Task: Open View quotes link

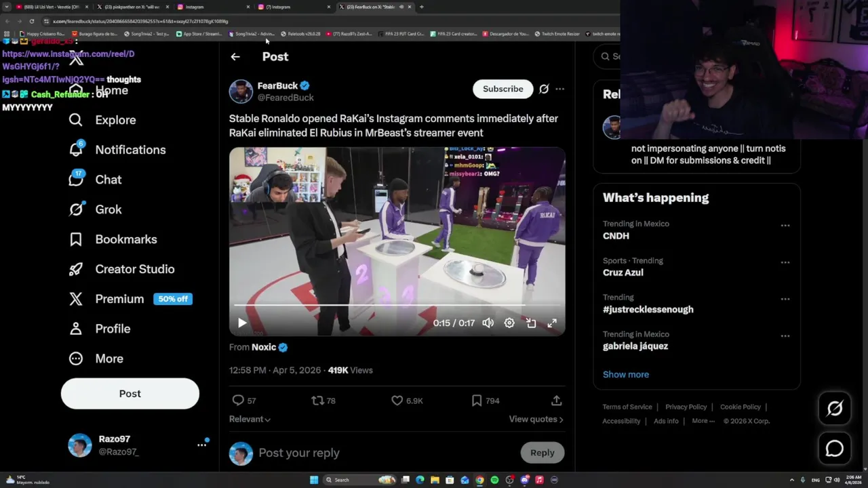Action: [x=536, y=420]
